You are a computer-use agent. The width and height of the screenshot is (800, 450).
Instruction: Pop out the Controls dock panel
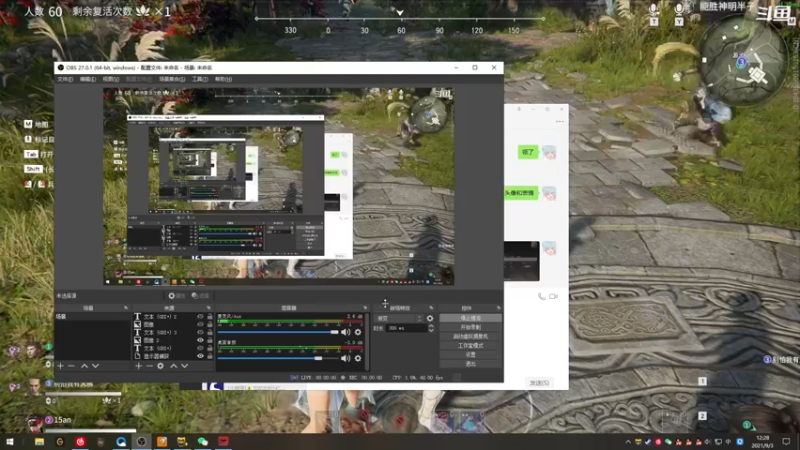pyautogui.click(x=498, y=308)
